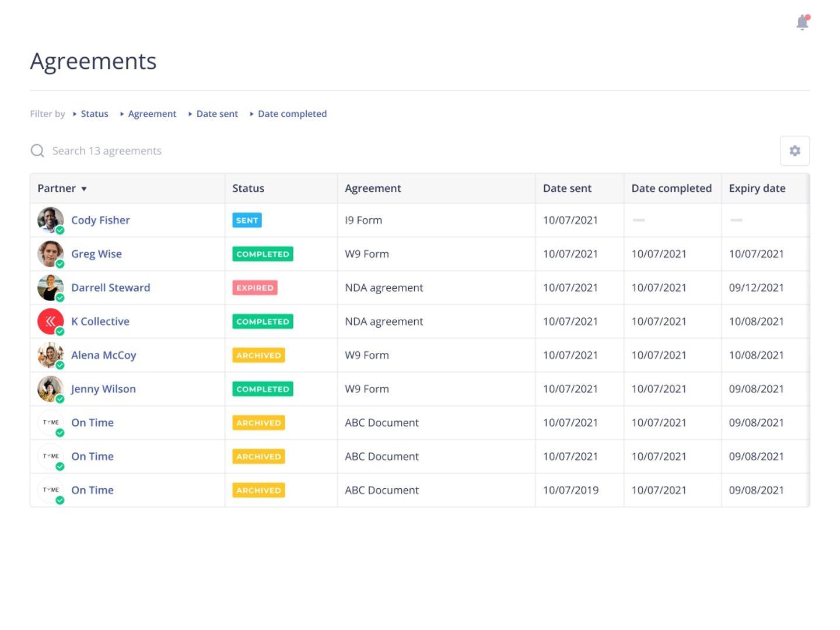Open the Darrell Steward partner link
The width and height of the screenshot is (840, 630).
pyautogui.click(x=110, y=288)
